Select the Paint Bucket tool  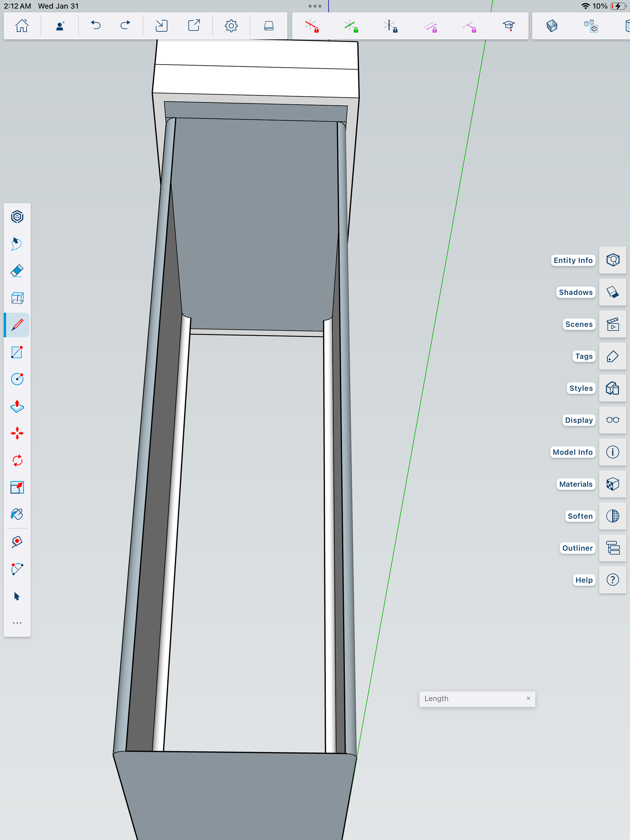[17, 515]
